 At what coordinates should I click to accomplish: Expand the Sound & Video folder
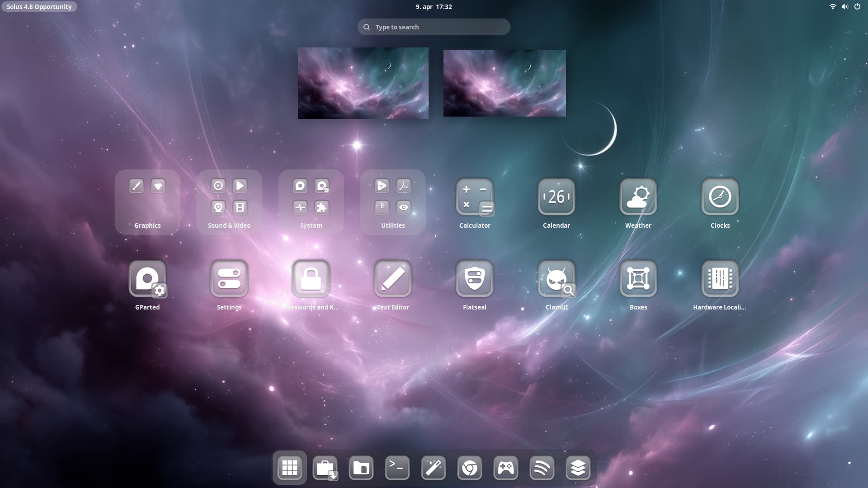point(229,202)
